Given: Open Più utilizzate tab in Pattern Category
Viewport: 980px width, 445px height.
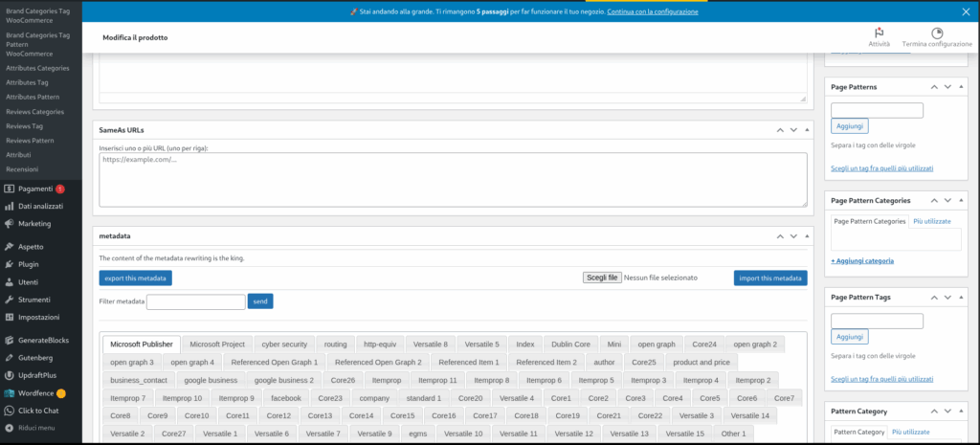Looking at the screenshot, I should click(x=911, y=432).
